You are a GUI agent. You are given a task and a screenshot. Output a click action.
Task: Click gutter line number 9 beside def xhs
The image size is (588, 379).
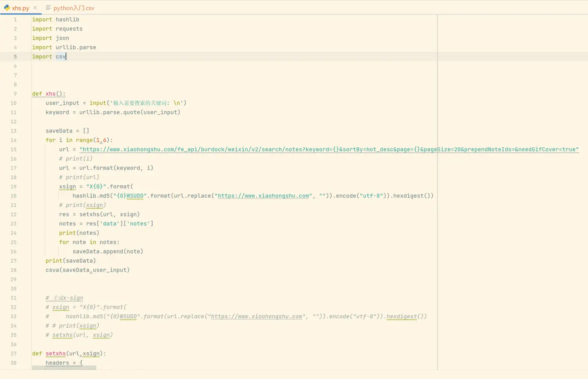(15, 94)
